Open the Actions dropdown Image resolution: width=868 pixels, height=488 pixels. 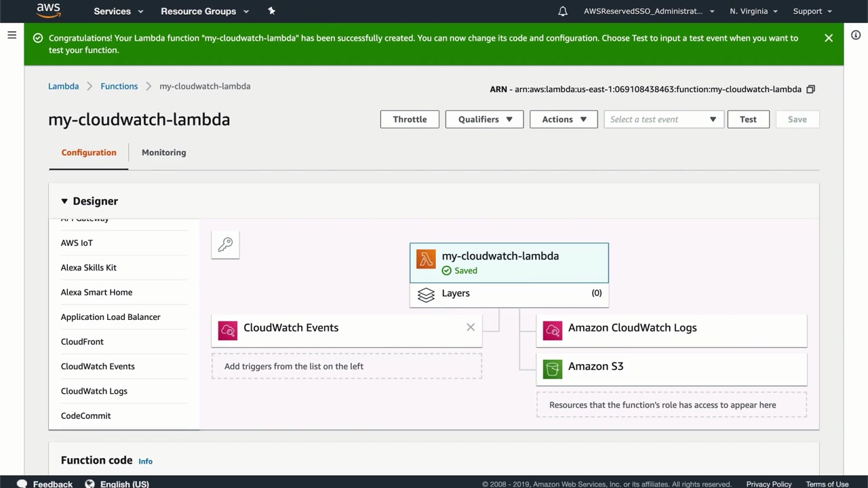564,119
